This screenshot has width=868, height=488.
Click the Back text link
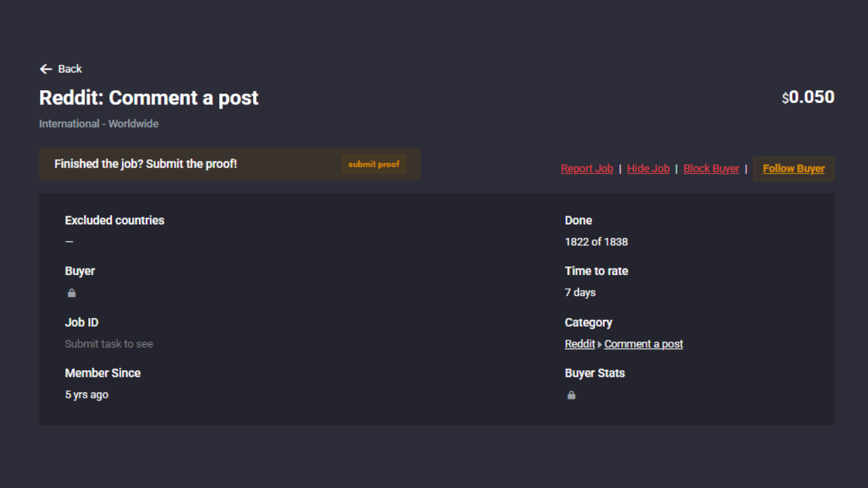click(70, 69)
